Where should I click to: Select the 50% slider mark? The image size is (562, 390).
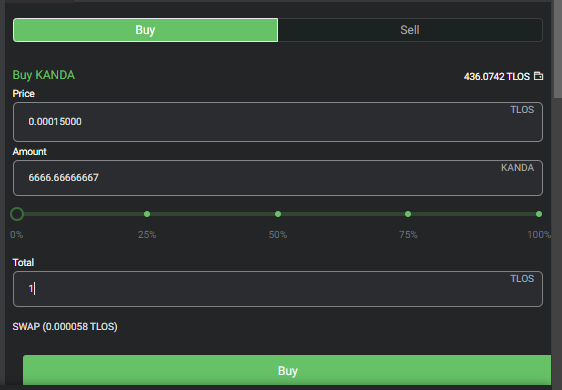pyautogui.click(x=278, y=214)
